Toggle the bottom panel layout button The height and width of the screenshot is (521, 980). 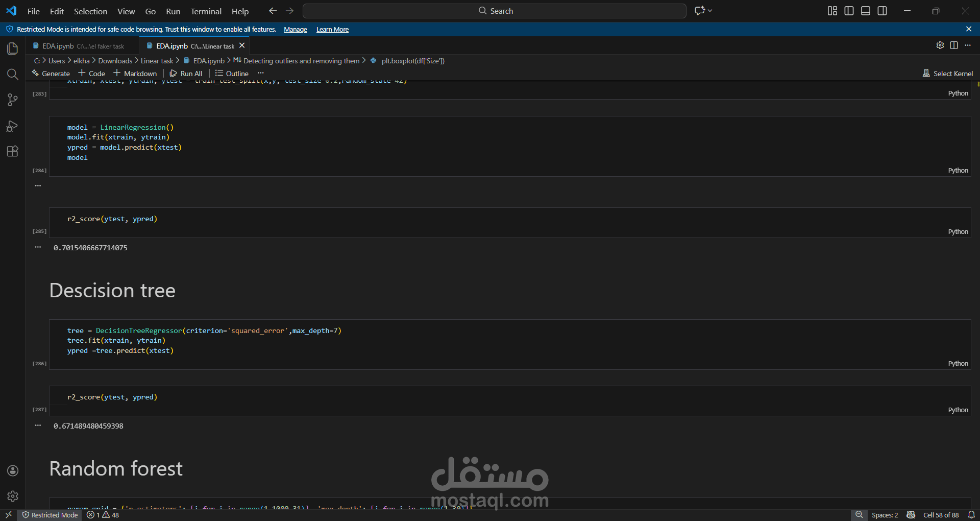pos(866,11)
